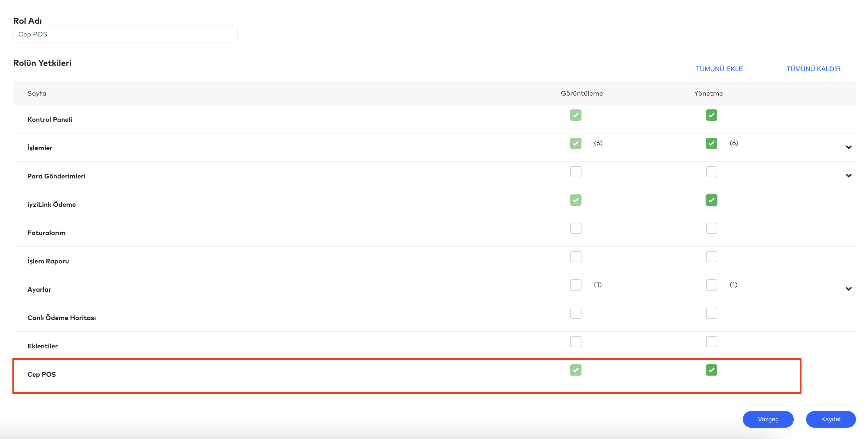This screenshot has width=868, height=439.
Task: Tick İşlem Raporu Görüntüleme checkbox
Action: (x=575, y=257)
